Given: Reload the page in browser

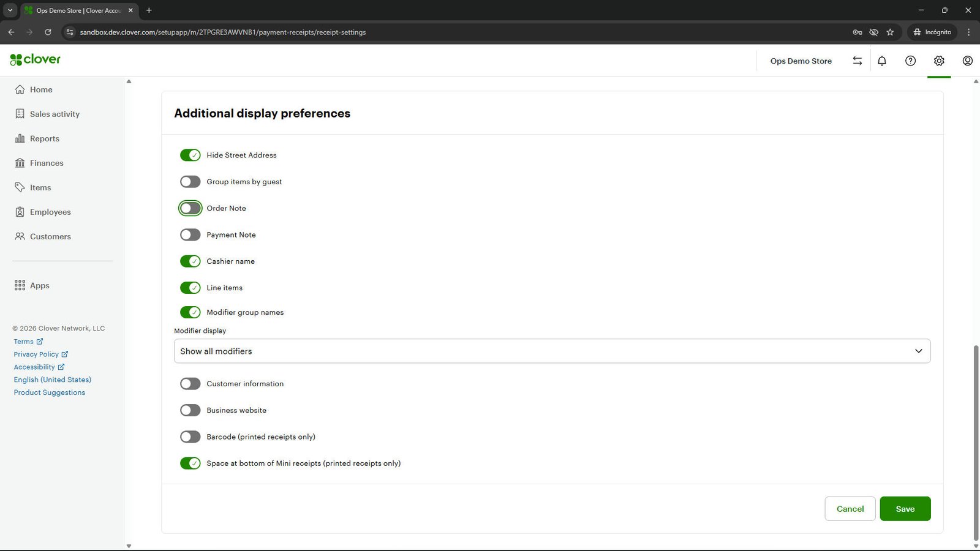Looking at the screenshot, I should tap(48, 32).
